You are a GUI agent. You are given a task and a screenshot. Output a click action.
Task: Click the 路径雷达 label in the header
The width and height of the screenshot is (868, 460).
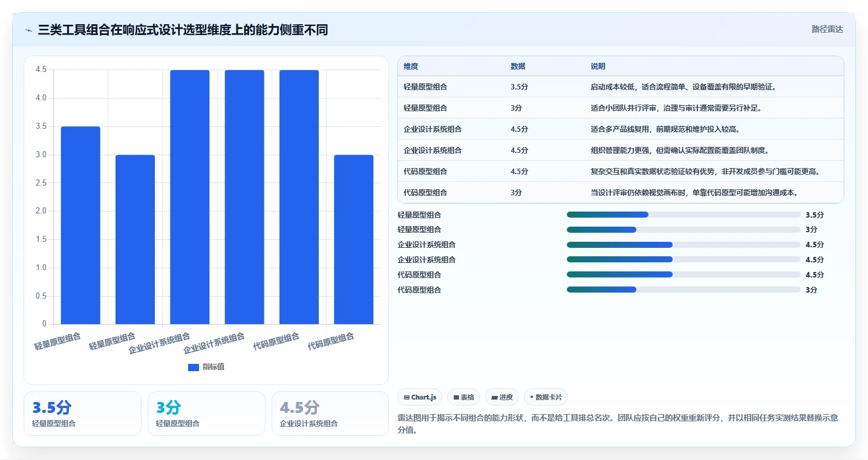(827, 29)
